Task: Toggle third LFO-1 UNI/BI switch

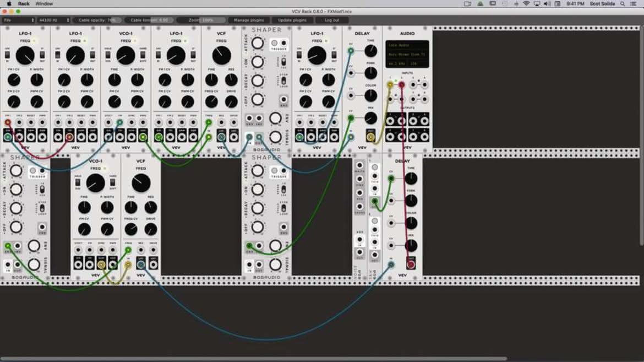Action: pyautogui.click(x=158, y=55)
